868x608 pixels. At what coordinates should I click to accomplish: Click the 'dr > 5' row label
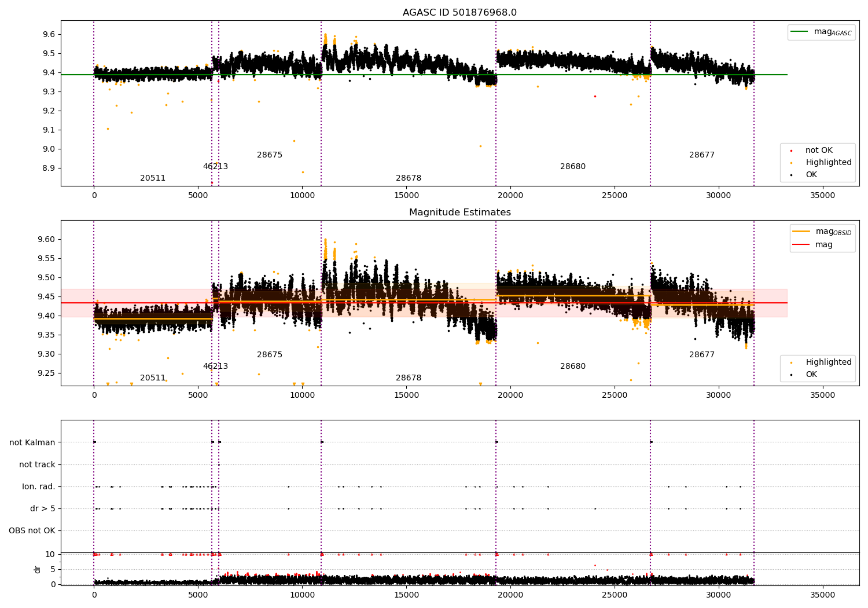[43, 509]
